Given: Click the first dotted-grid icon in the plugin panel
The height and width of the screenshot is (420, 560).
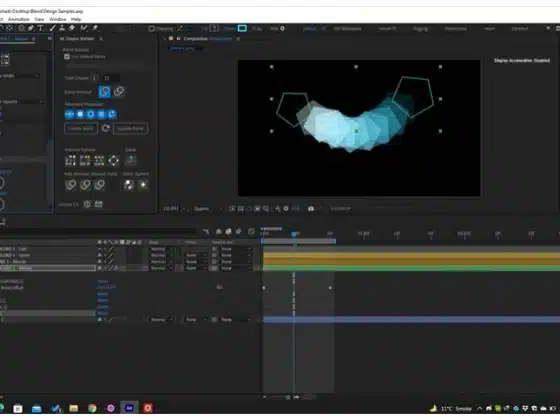Looking at the screenshot, I should click(x=70, y=161).
